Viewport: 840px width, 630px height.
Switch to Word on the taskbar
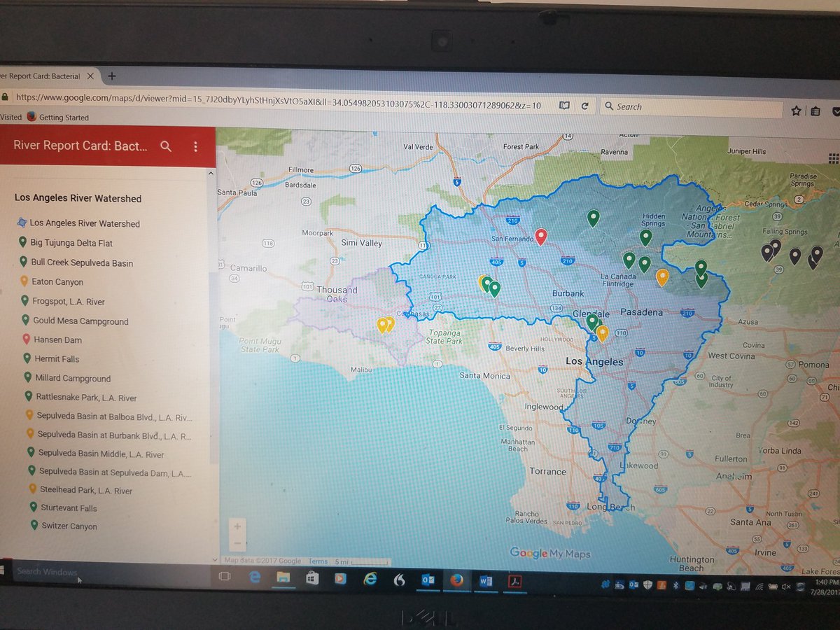(x=486, y=581)
